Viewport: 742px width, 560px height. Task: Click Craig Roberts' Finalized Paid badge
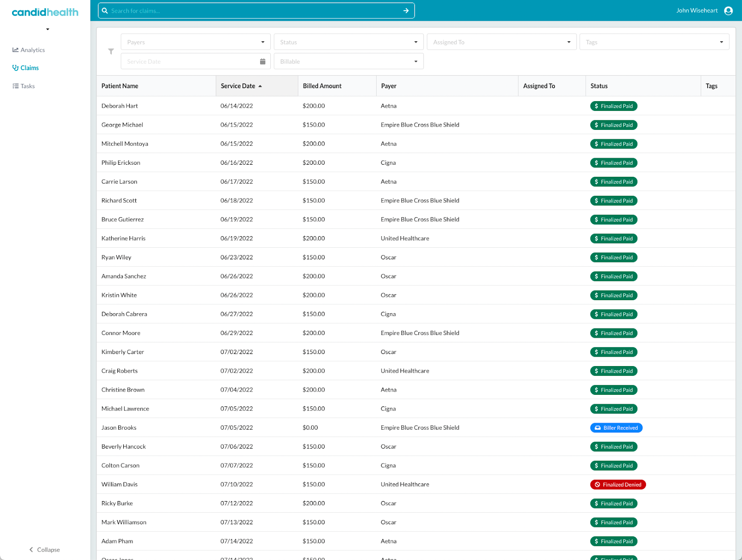pyautogui.click(x=614, y=371)
